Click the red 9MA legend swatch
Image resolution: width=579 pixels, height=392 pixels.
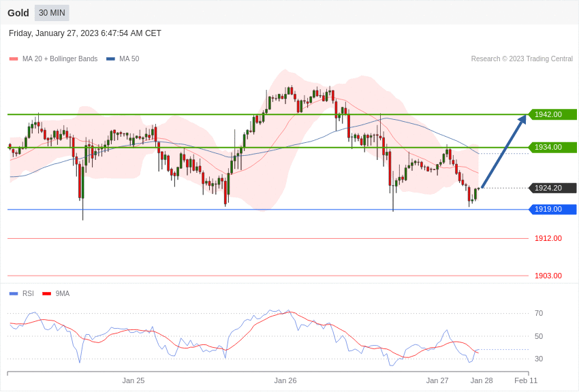46,294
